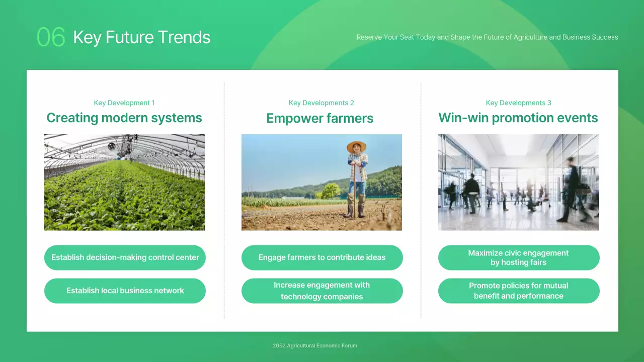Click the "Increase engagement with technology companies" button
644x362 pixels.
(321, 291)
